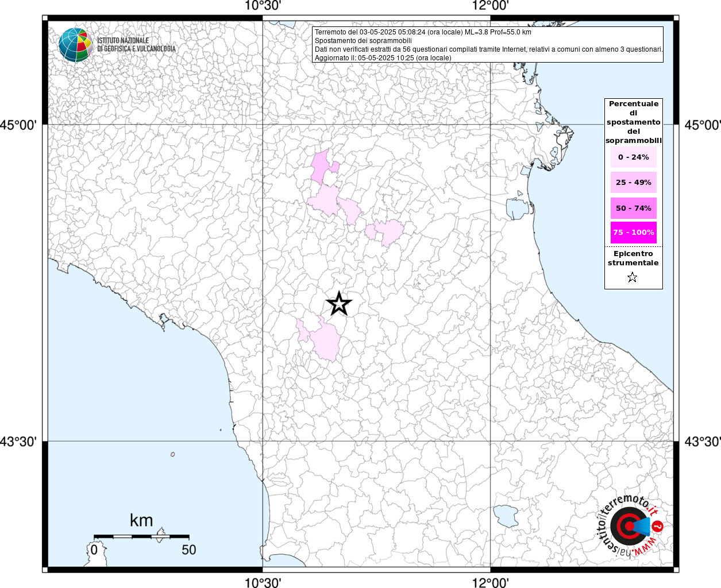Select the 25 - 49% legend swatch

coord(634,182)
